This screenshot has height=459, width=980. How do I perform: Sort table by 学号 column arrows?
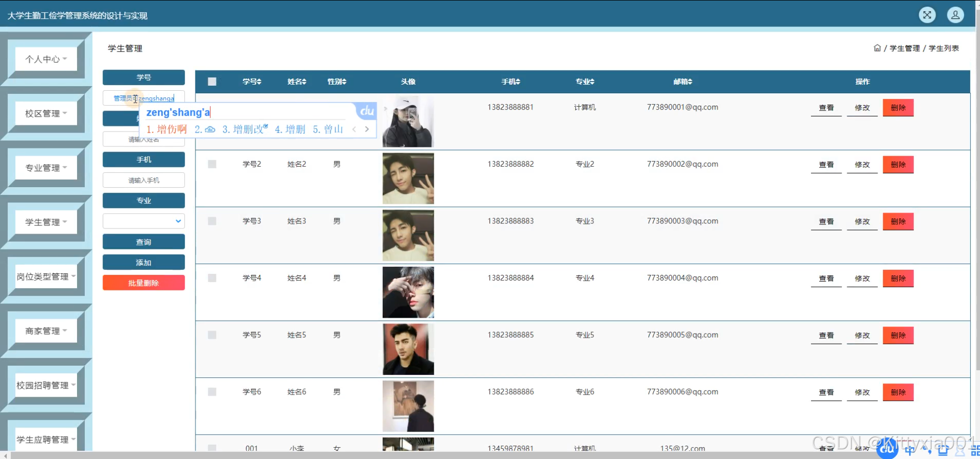pyautogui.click(x=259, y=82)
